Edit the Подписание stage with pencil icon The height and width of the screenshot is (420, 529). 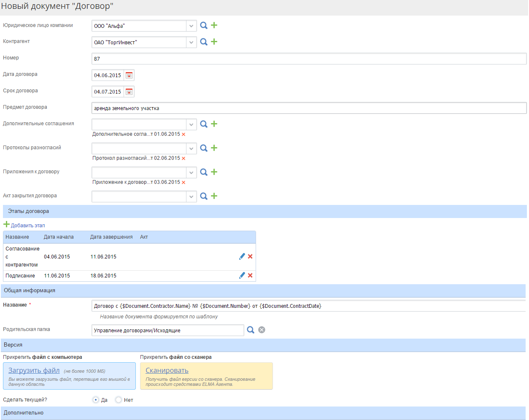pyautogui.click(x=242, y=275)
